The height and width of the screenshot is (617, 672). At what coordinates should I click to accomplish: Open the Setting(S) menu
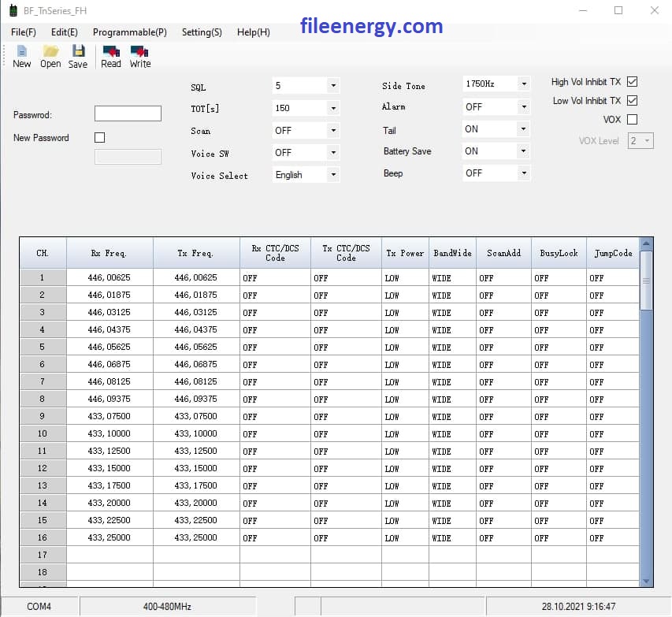point(202,32)
